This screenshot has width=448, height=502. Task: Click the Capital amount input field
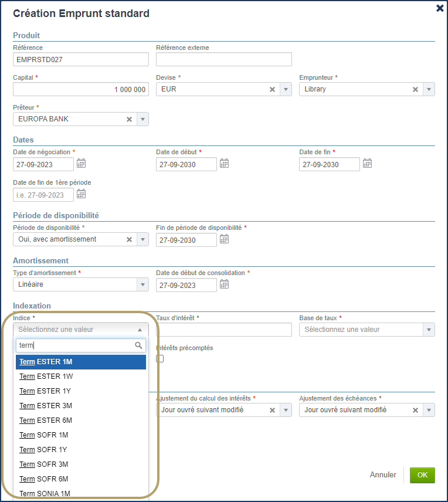(x=80, y=89)
